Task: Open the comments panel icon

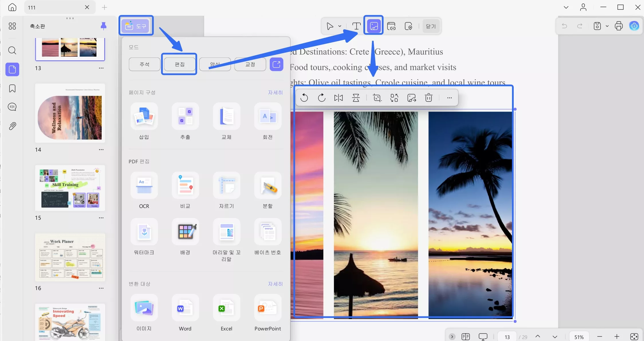Action: (12, 107)
